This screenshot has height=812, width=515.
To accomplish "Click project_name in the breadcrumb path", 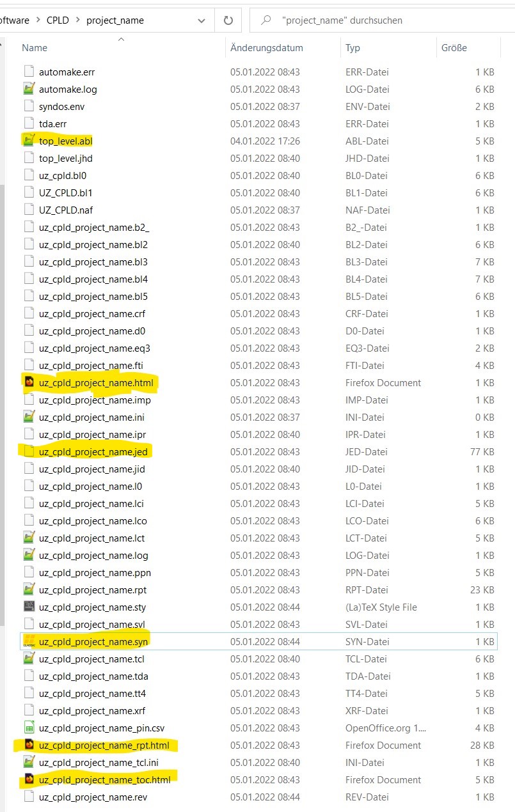I will click(x=115, y=20).
